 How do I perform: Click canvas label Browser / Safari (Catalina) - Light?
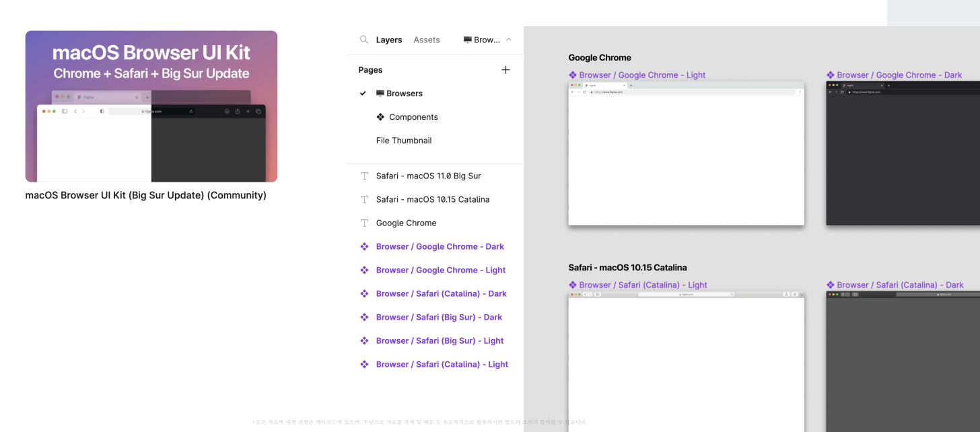[638, 285]
